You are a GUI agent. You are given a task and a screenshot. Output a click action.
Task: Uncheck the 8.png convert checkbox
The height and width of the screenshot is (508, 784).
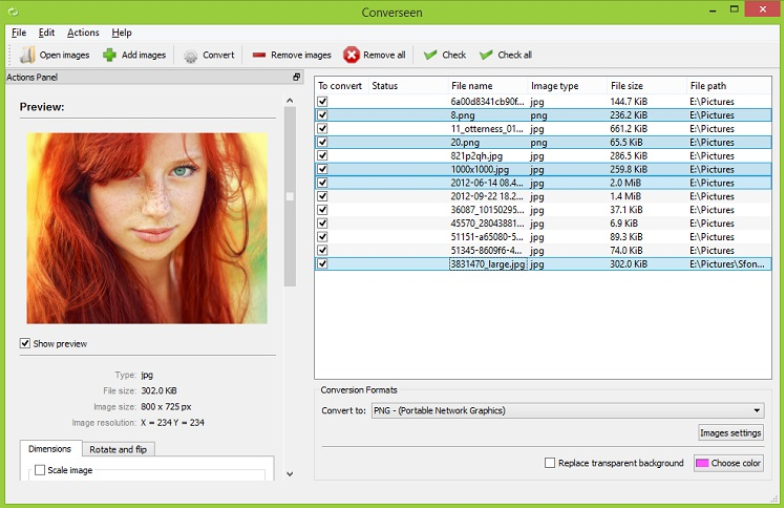322,115
